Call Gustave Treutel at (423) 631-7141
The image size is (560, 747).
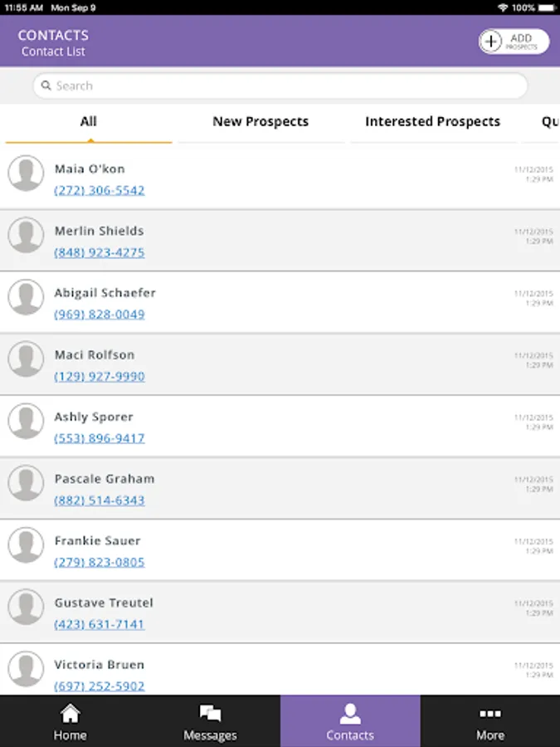100,624
